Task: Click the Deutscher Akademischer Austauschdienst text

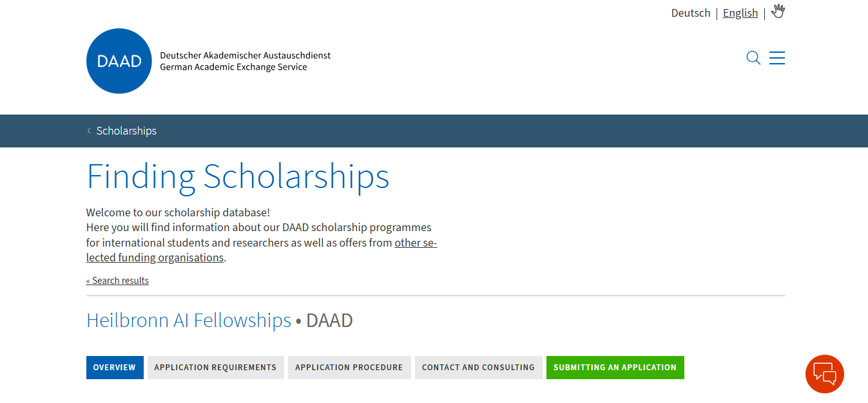Action: click(x=245, y=55)
